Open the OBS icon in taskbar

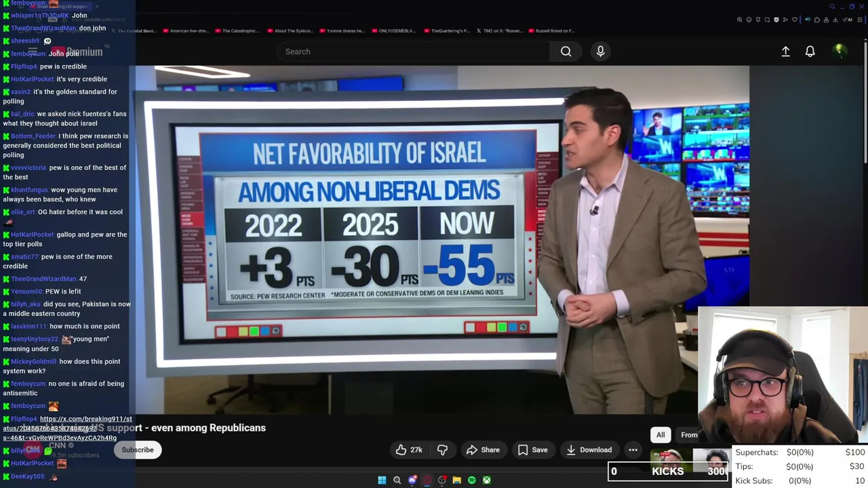(x=441, y=480)
